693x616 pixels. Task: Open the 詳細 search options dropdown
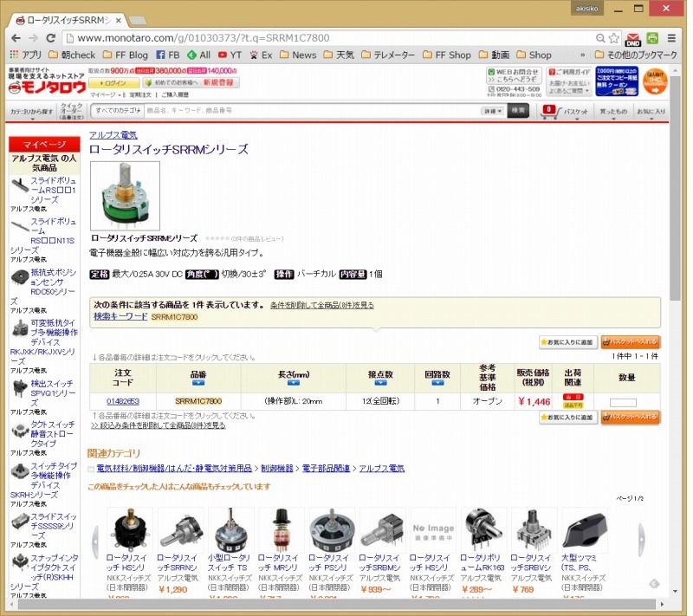pos(492,111)
